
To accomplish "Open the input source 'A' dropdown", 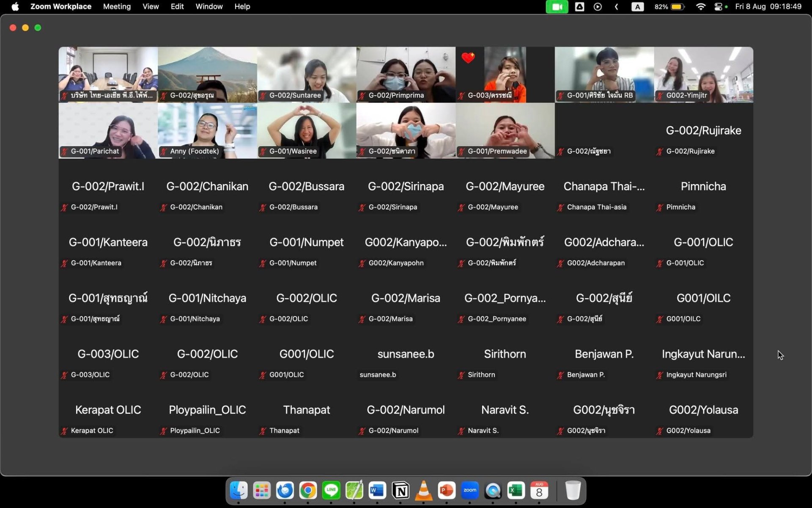I will point(637,7).
